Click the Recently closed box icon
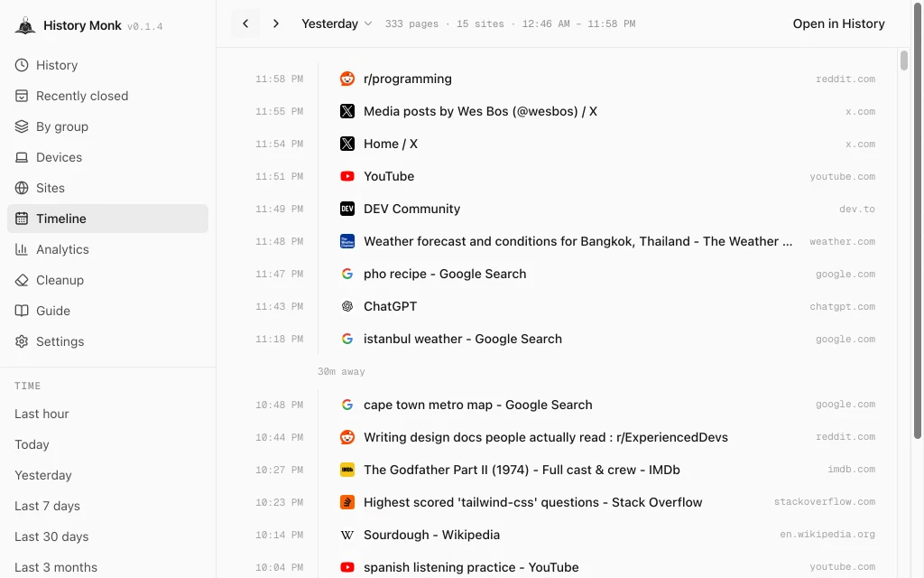The image size is (924, 578). 22,96
